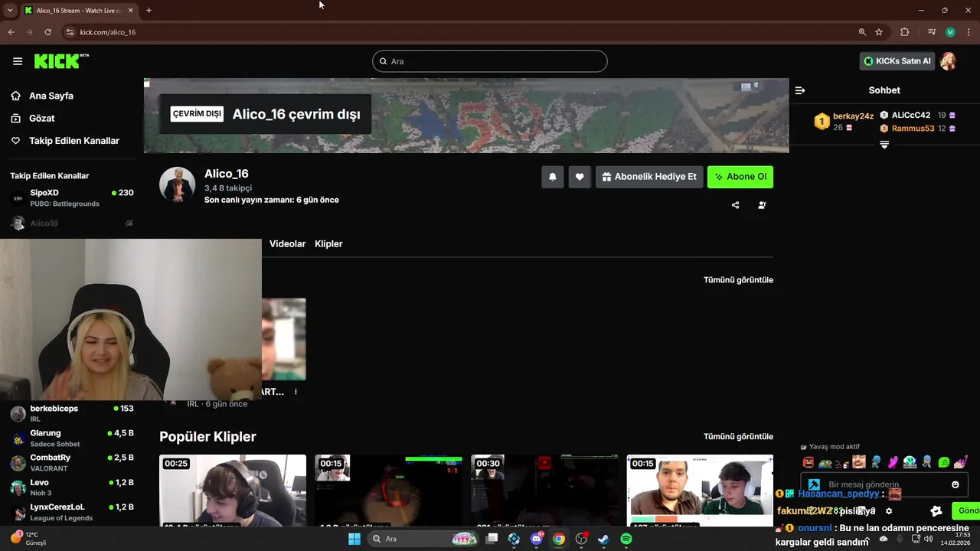
Task: Click Abonelik Hediye Et button
Action: point(649,177)
